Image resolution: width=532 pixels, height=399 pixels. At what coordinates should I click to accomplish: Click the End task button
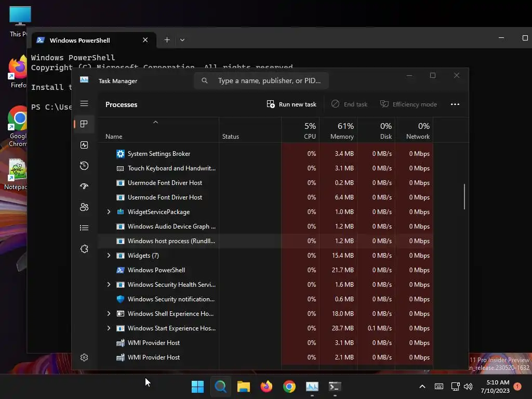click(x=349, y=104)
